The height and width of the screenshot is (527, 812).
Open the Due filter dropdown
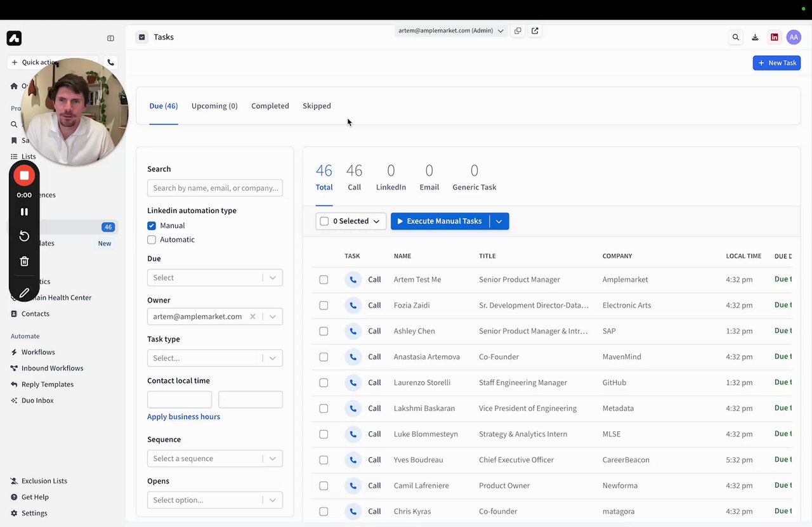click(x=215, y=278)
